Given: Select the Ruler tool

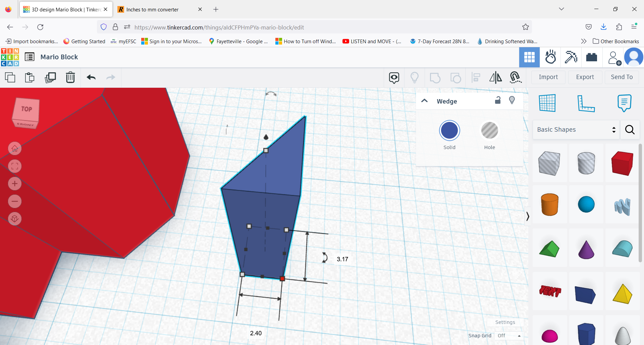Looking at the screenshot, I should tap(587, 103).
